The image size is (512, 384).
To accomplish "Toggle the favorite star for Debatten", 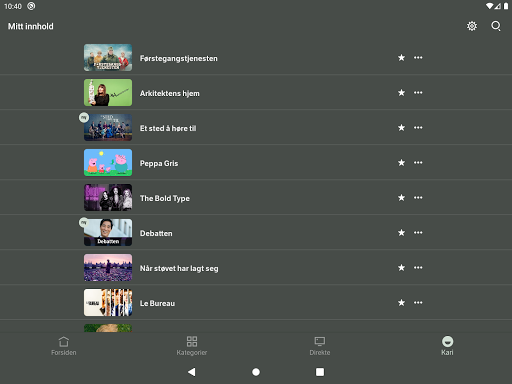I will click(401, 233).
